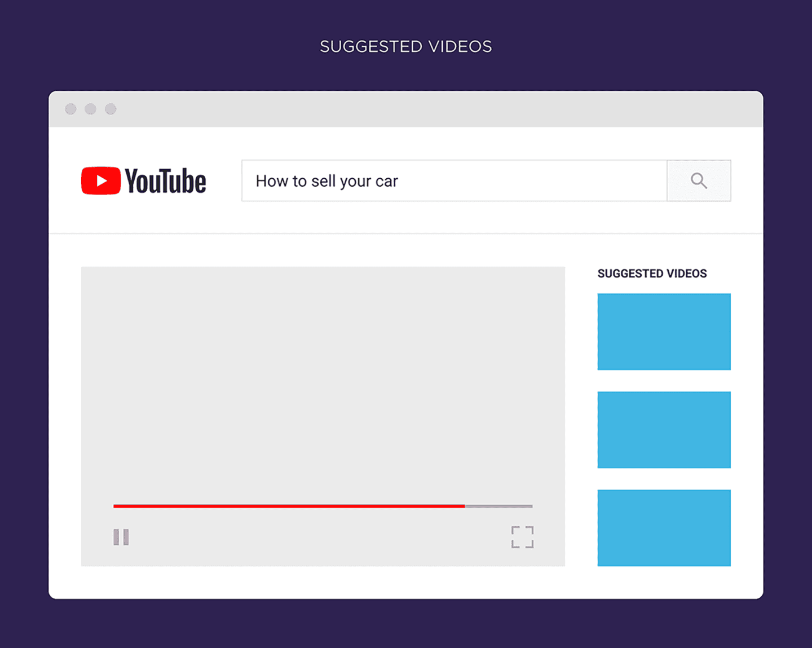This screenshot has height=648, width=812.
Task: Enter fullscreen mode on the video player
Action: [522, 536]
